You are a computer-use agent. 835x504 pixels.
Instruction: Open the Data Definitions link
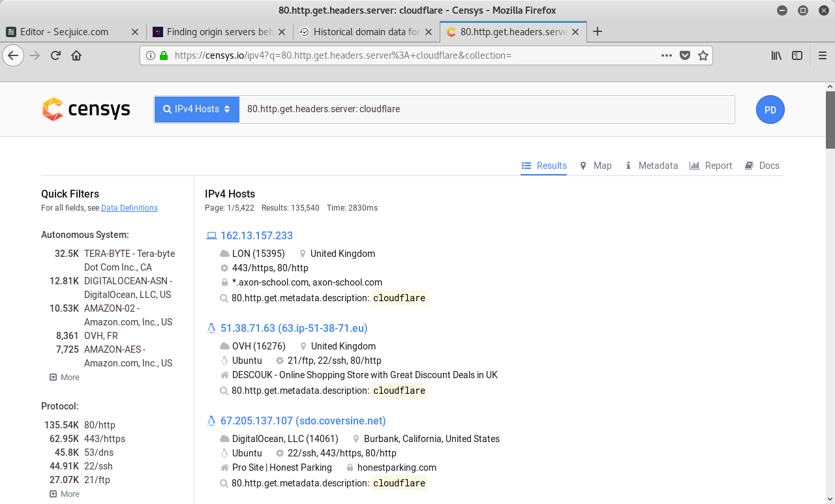tap(129, 208)
